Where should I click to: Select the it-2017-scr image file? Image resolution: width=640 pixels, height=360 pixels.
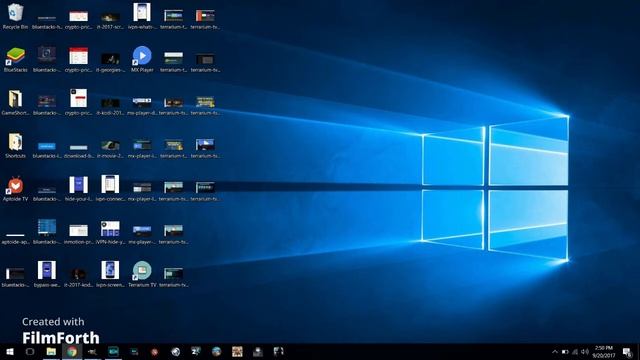point(110,20)
